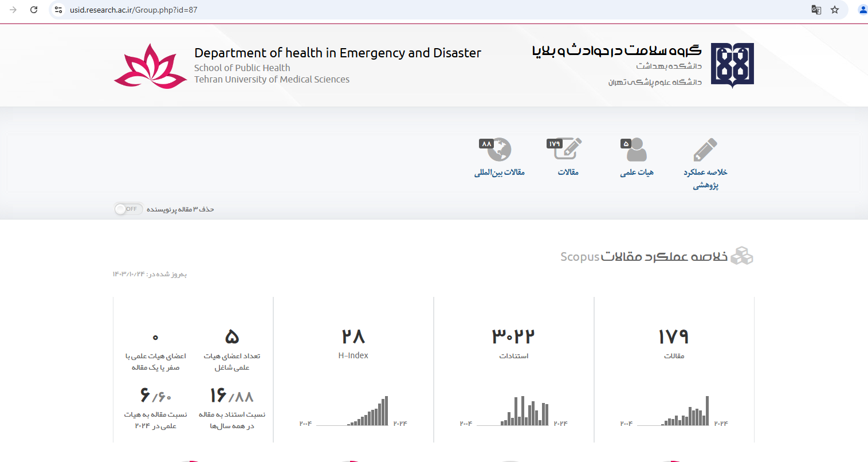Click the Tehran University emblem logo
Viewport: 868px width, 462px height.
click(732, 65)
